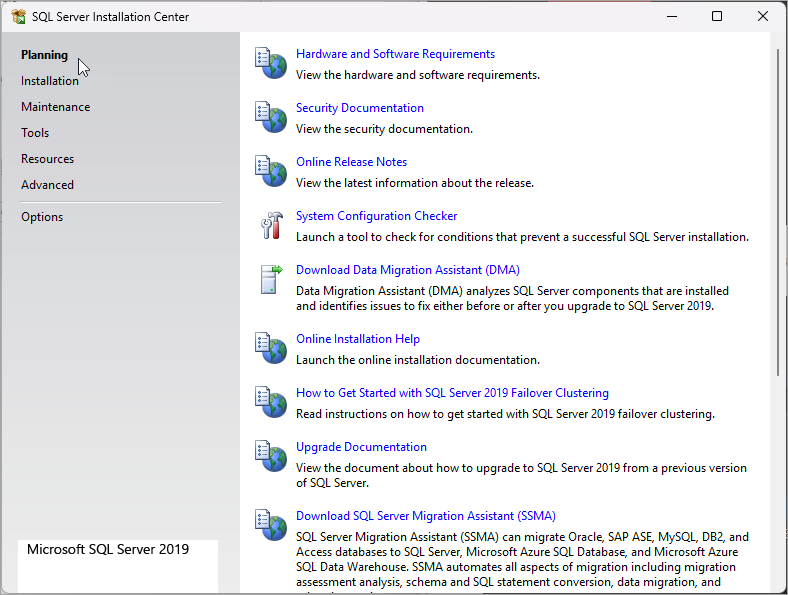The image size is (788, 595).
Task: Switch to the Advanced category
Action: pyautogui.click(x=47, y=185)
